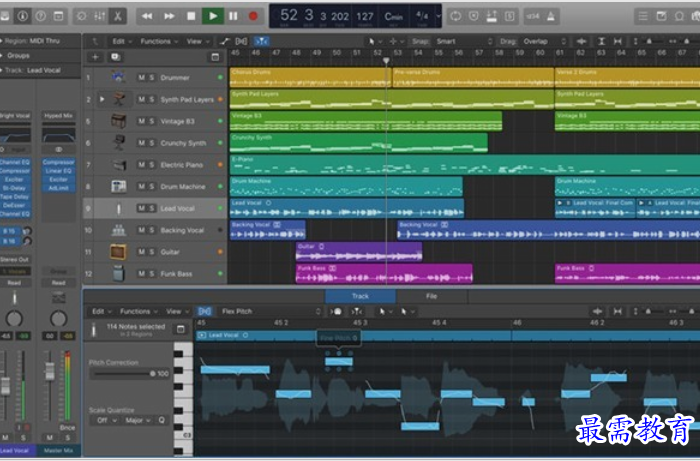Screen dimensions: 700x461
Task: Click the Drum Machine track icon
Action: [118, 186]
